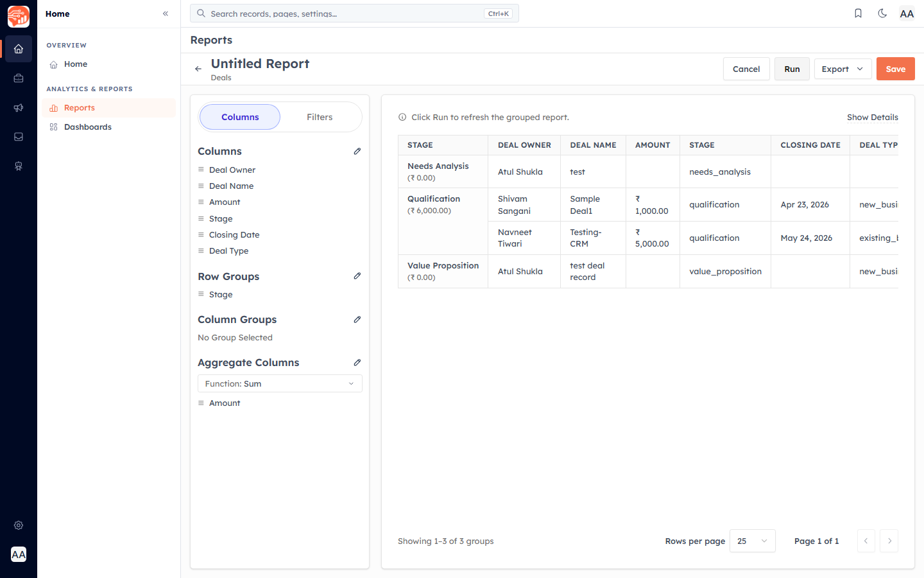Image resolution: width=924 pixels, height=578 pixels.
Task: Go to the previous page of results
Action: pos(866,541)
